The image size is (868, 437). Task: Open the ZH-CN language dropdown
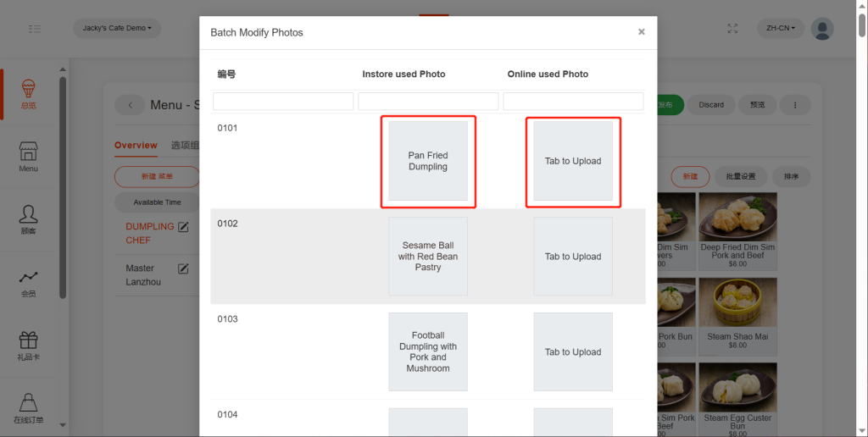pos(780,29)
